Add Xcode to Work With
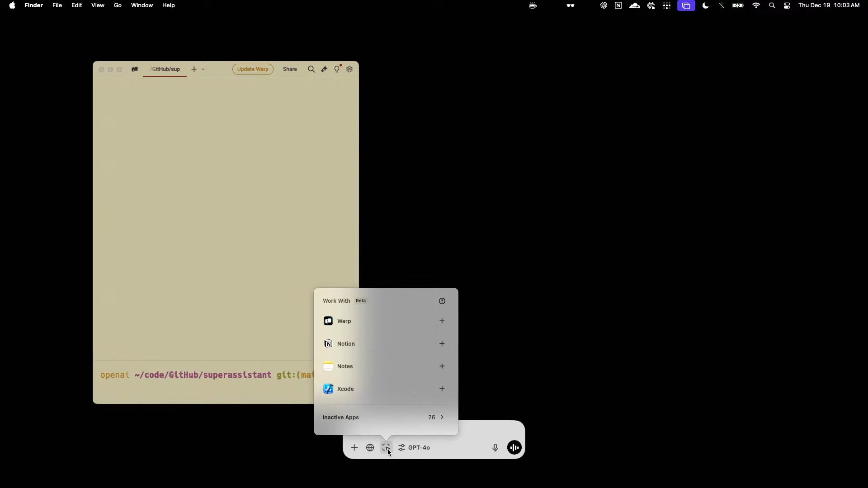Image resolution: width=868 pixels, height=488 pixels. [442, 389]
